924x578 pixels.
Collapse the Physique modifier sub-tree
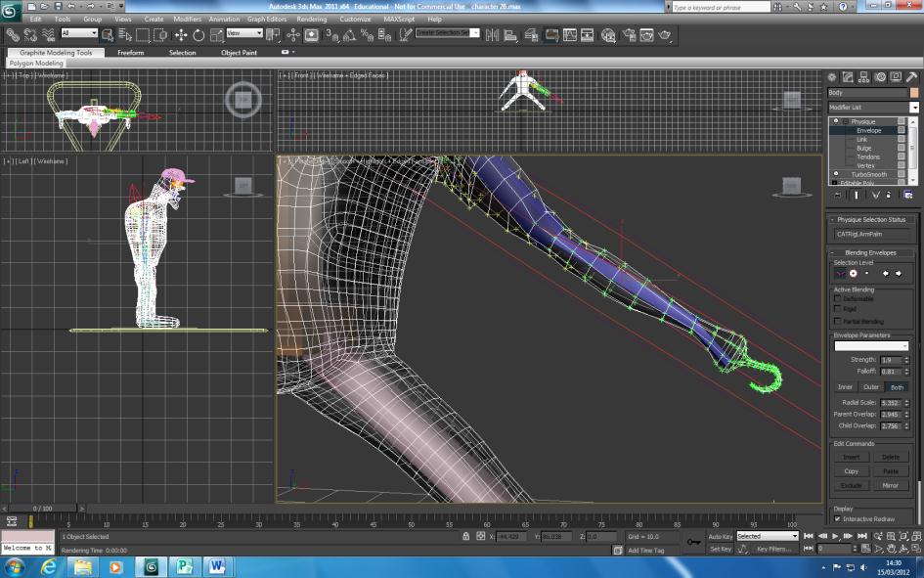(846, 121)
